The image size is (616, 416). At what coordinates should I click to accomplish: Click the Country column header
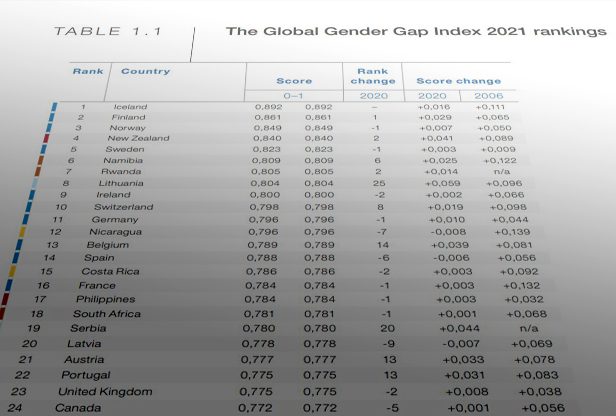tap(145, 71)
